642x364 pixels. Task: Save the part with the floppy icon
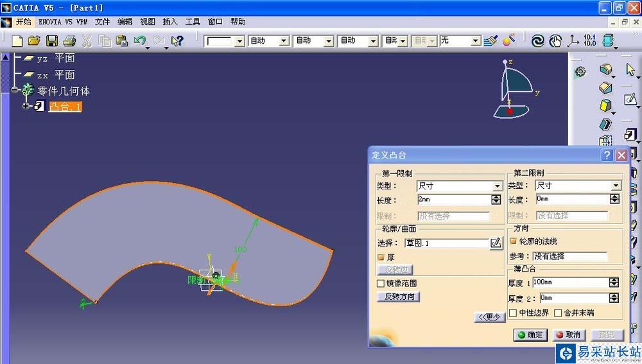(x=52, y=40)
